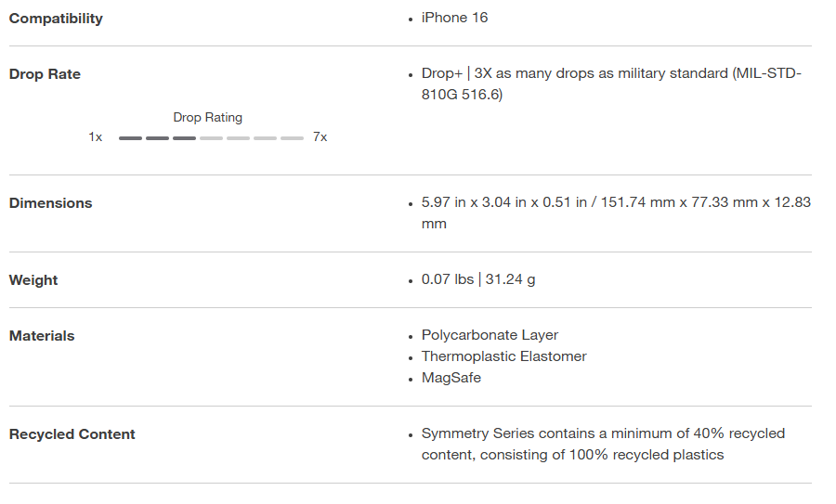Click the 0.07 lbs weight value
Image resolution: width=836 pixels, height=504 pixels.
(477, 279)
